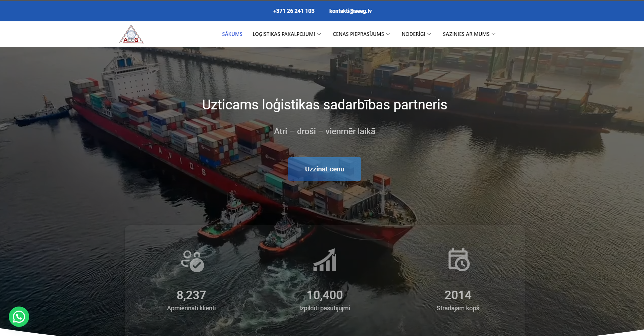Click the 2014 year figure
This screenshot has height=336, width=644.
[458, 295]
